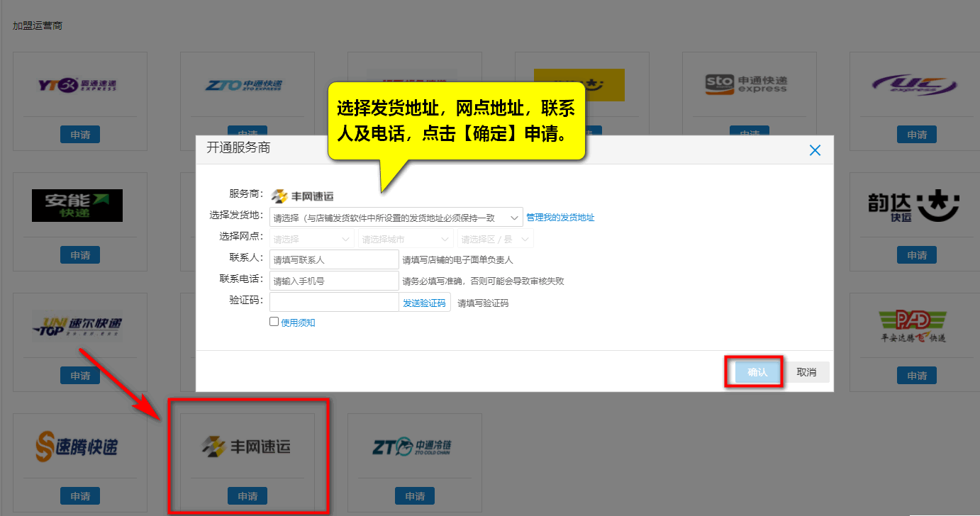Tick the 使用须知 checkbox
Screen dimensions: 980x516
(274, 322)
